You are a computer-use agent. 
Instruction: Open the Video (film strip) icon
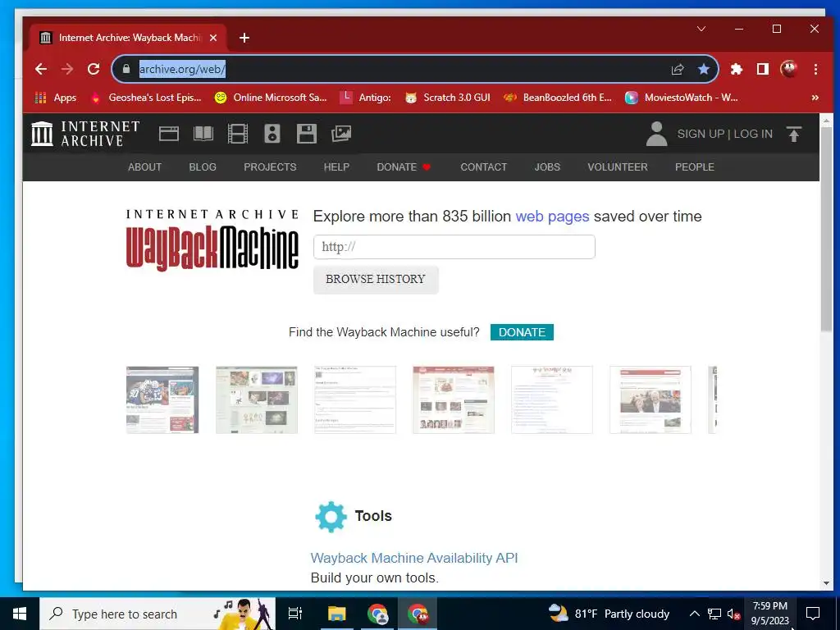coord(237,134)
